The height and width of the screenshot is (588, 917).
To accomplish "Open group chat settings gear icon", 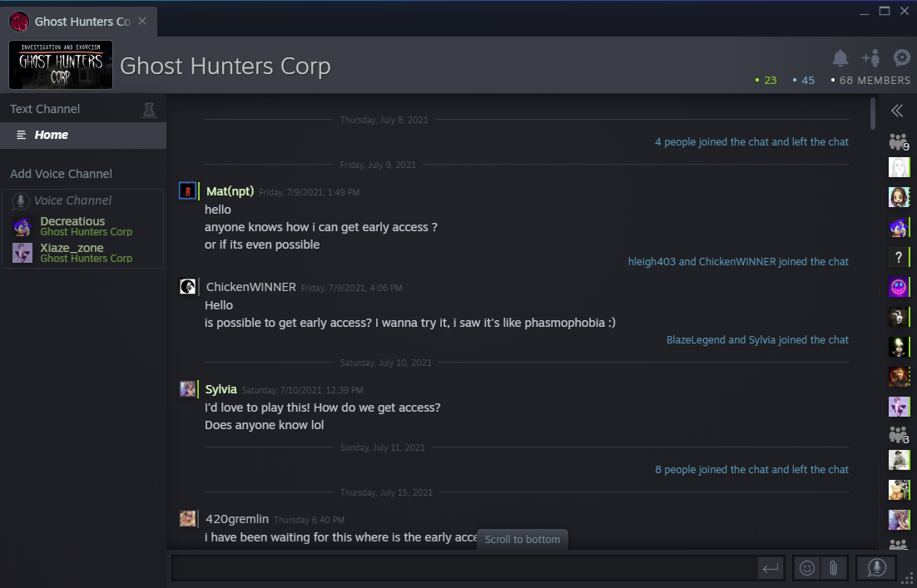I will [x=902, y=58].
